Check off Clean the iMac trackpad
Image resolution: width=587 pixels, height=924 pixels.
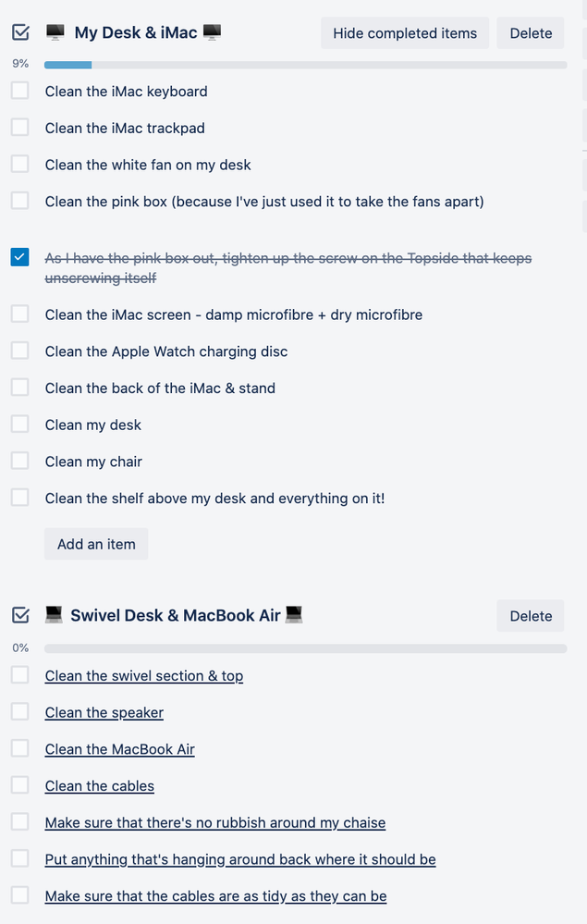click(19, 127)
